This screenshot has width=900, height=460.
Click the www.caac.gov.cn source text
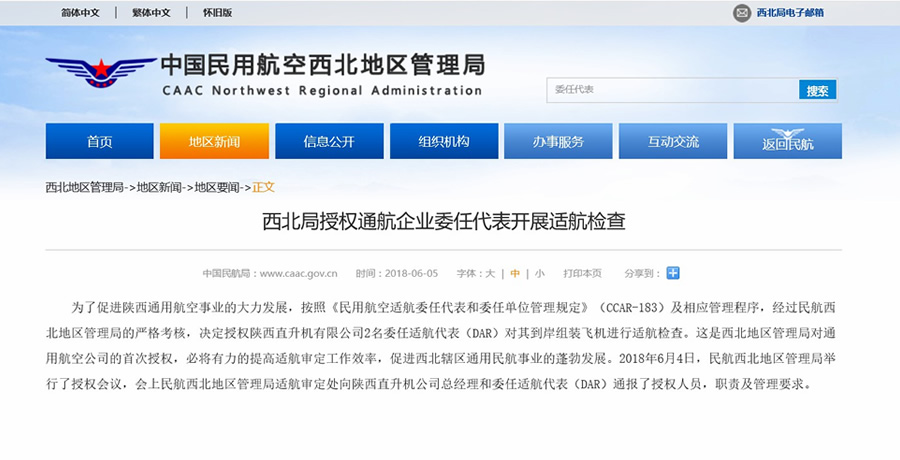[x=298, y=274]
